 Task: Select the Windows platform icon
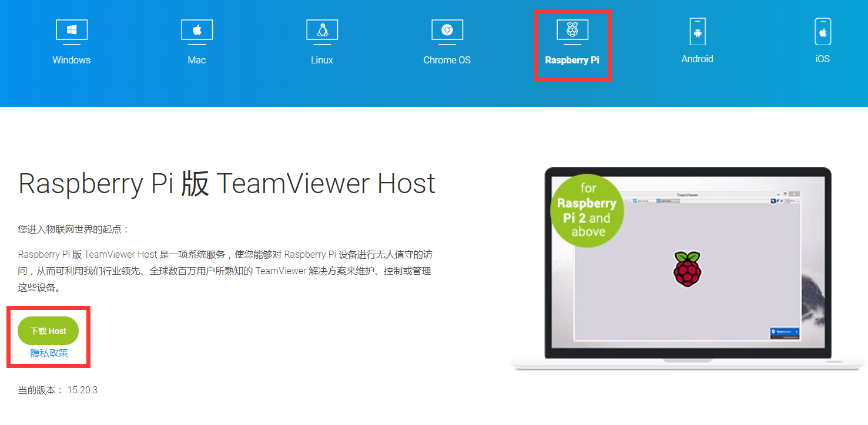(72, 32)
